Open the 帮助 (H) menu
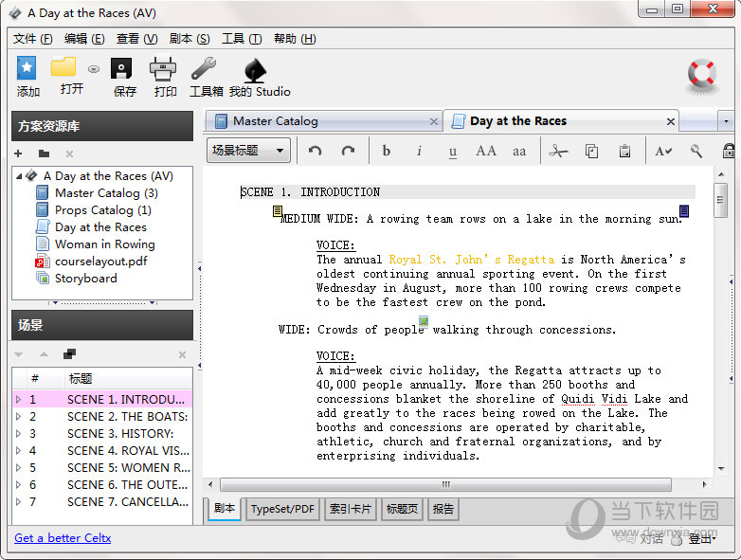The height and width of the screenshot is (560, 741). coord(295,39)
